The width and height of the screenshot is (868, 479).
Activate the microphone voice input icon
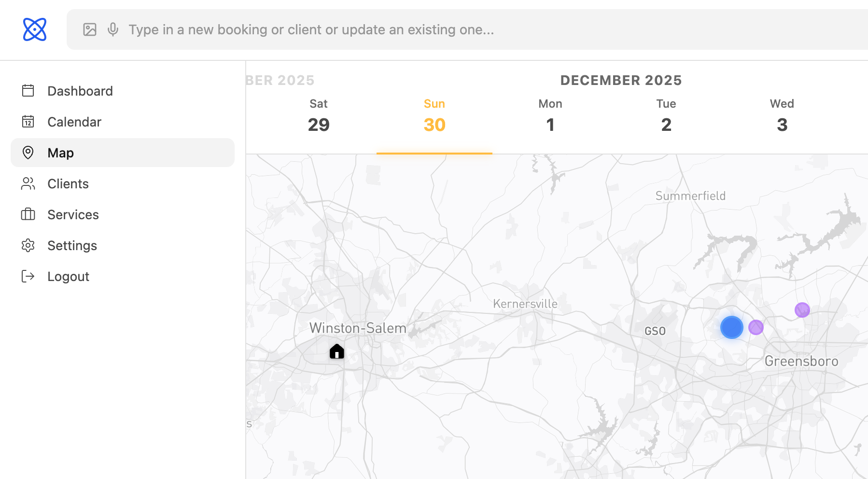click(x=112, y=29)
